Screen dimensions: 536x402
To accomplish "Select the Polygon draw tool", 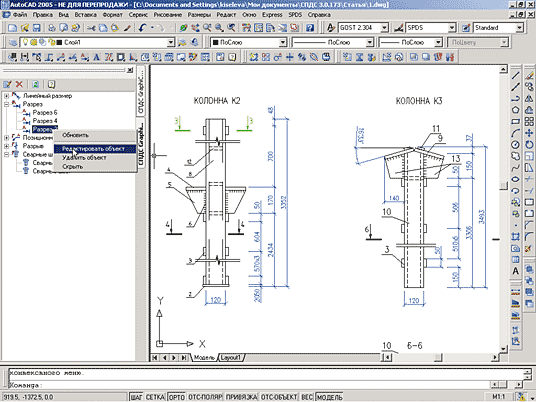I will coord(515,110).
